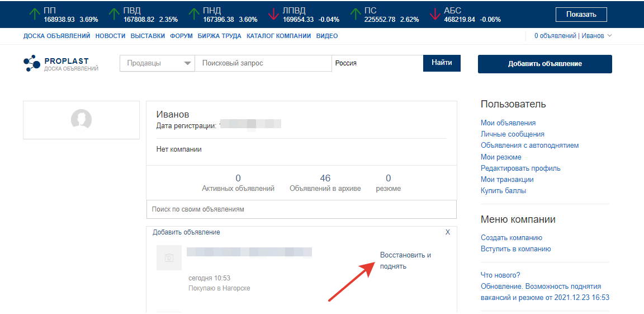This screenshot has width=644, height=314.
Task: Open Мои объявления link
Action: (x=508, y=123)
